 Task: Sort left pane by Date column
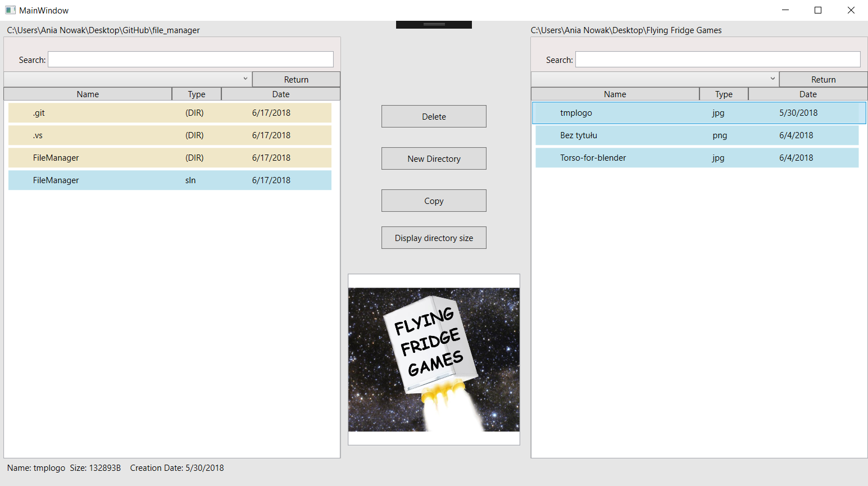281,94
